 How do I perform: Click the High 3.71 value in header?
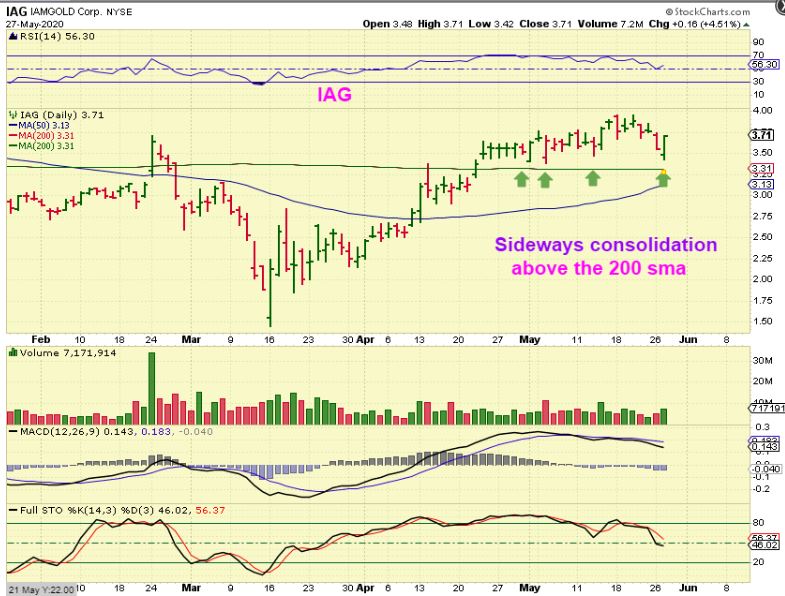tap(440, 24)
